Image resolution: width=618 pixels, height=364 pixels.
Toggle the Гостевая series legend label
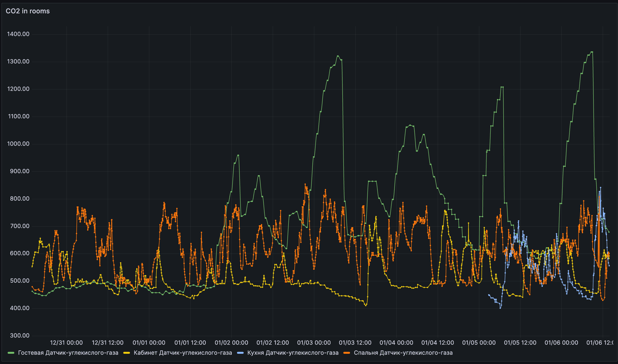coord(68,353)
